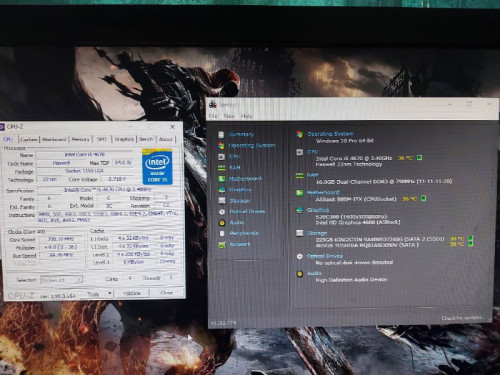Click green CPU temperature indicator next to 36 °C
The image size is (500, 375).
420,158
